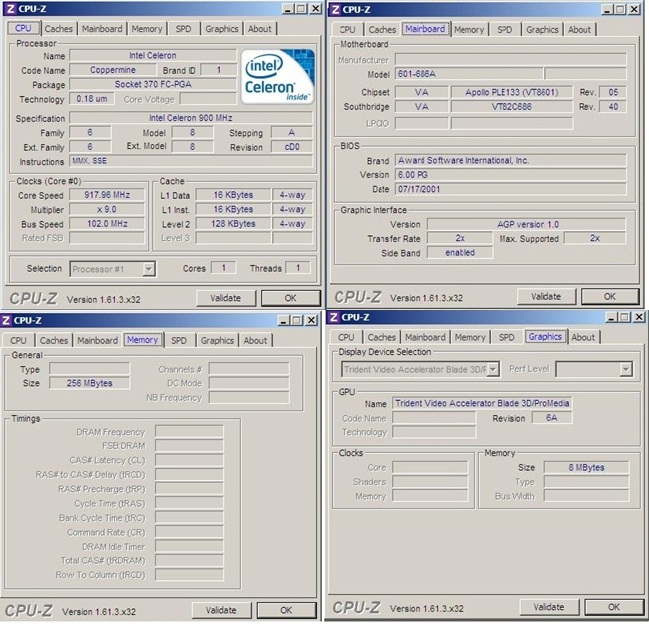The width and height of the screenshot is (649, 624).
Task: Go to Caches tab in Memory window
Action: (x=54, y=340)
